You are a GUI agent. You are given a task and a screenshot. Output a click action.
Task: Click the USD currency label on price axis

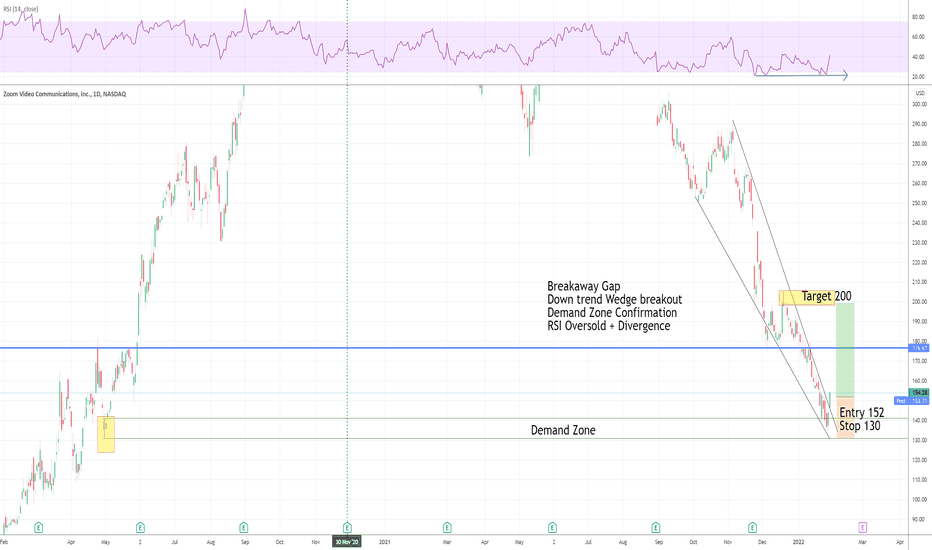tap(920, 93)
